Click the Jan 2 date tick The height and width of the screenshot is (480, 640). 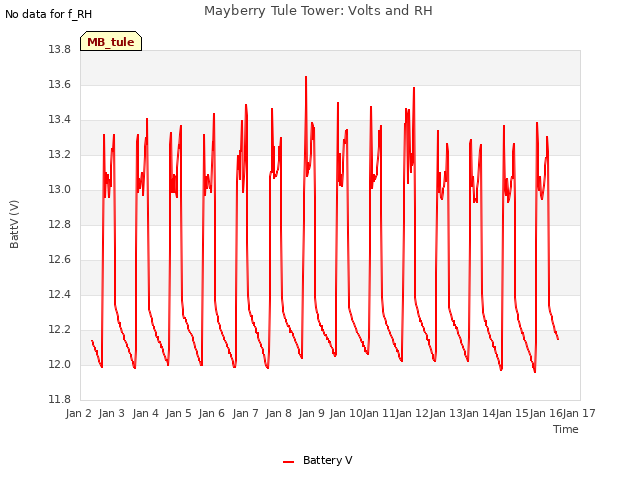[78, 413]
